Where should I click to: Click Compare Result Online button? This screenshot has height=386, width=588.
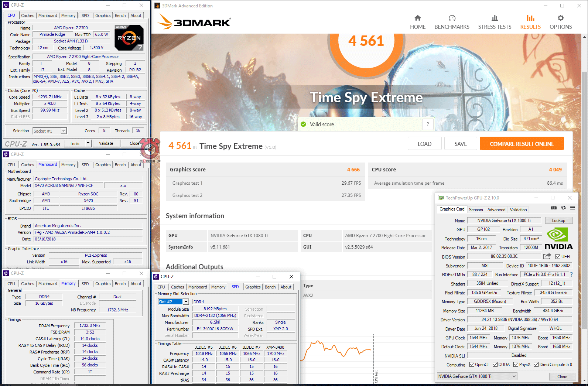pos(522,144)
